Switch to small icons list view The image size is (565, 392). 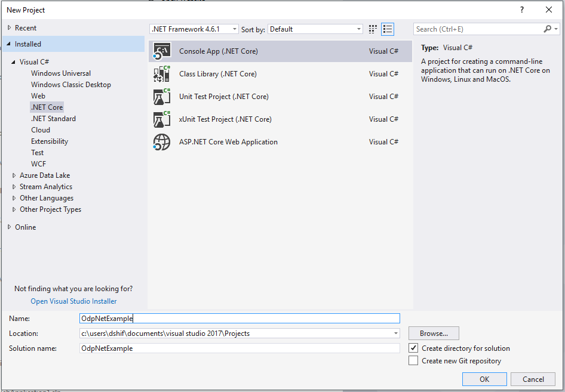pos(388,29)
